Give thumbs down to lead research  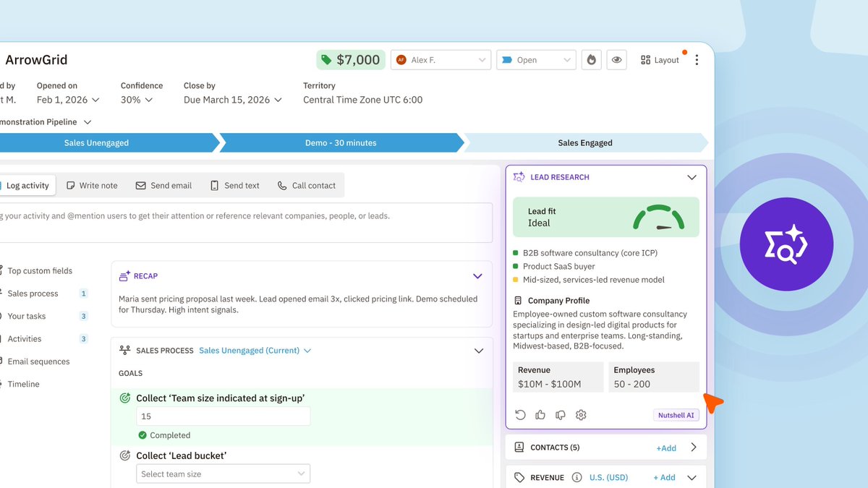(561, 415)
